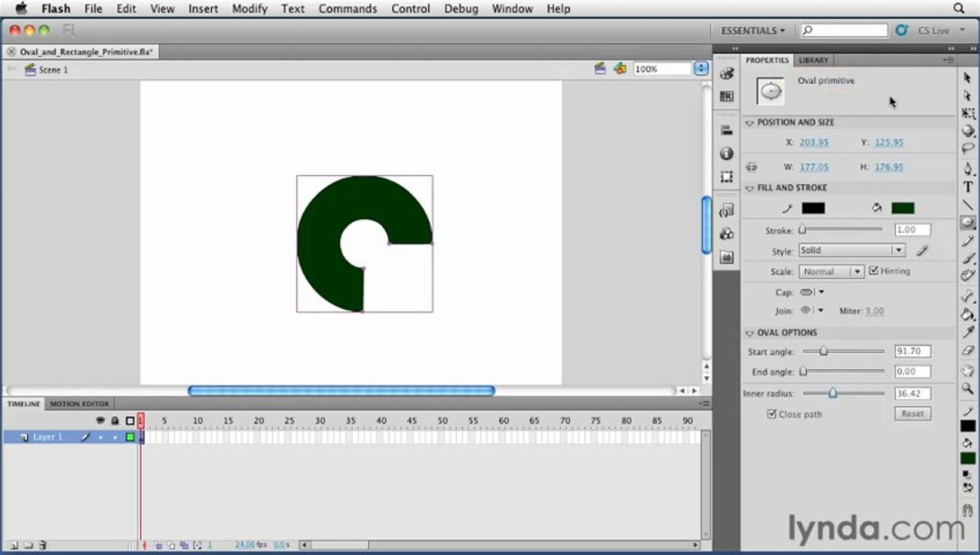Open the Motion Presets panel icon
The image size is (980, 555).
click(x=727, y=257)
